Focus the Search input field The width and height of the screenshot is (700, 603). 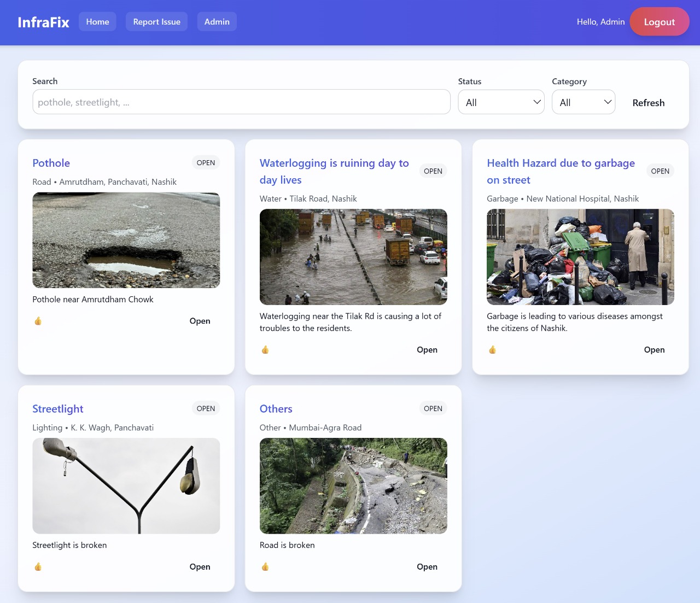[241, 102]
